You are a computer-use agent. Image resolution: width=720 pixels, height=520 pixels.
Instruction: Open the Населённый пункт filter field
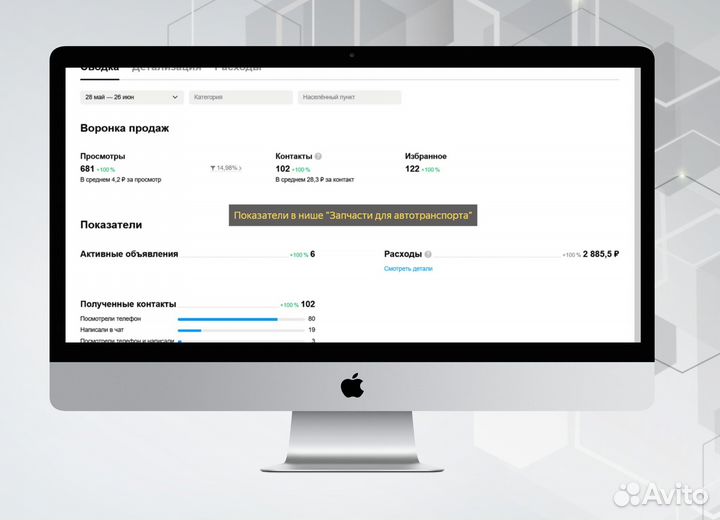click(x=349, y=98)
